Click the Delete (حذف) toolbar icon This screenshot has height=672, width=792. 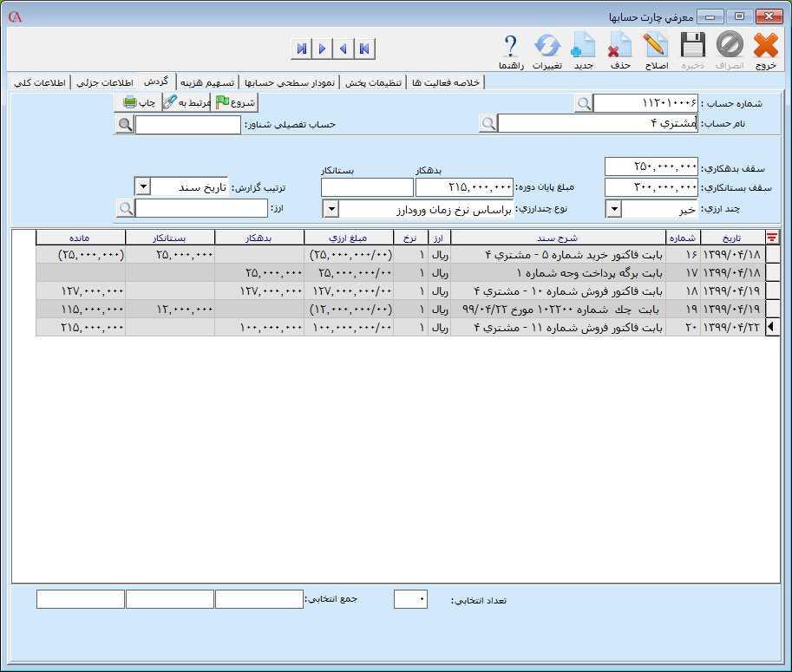[x=619, y=50]
